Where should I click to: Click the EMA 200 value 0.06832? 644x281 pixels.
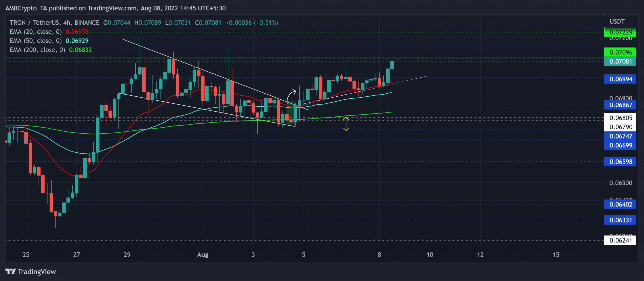coord(80,50)
